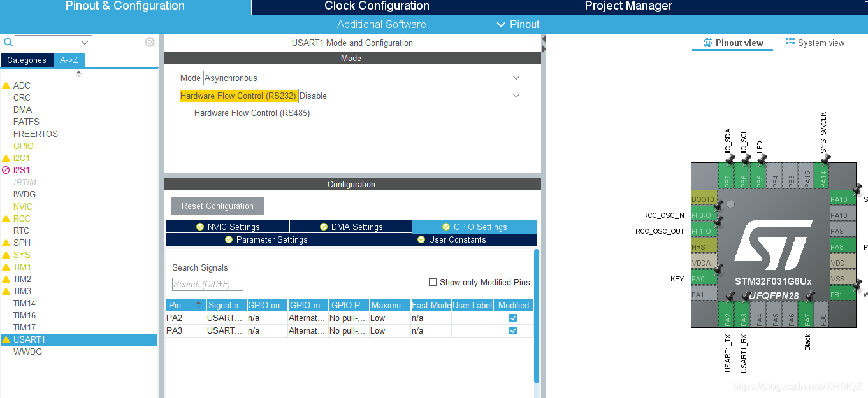Click the User Label column header
Screen dimensions: 868x398
pos(472,305)
